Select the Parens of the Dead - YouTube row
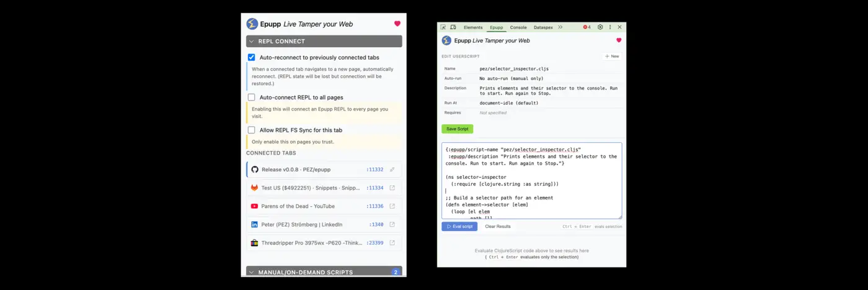The image size is (868, 290). tap(324, 206)
